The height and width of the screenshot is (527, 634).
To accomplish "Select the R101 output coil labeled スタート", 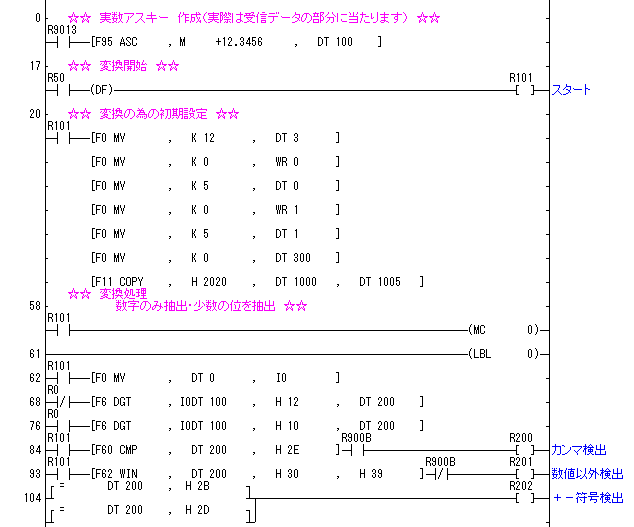I will (x=521, y=90).
